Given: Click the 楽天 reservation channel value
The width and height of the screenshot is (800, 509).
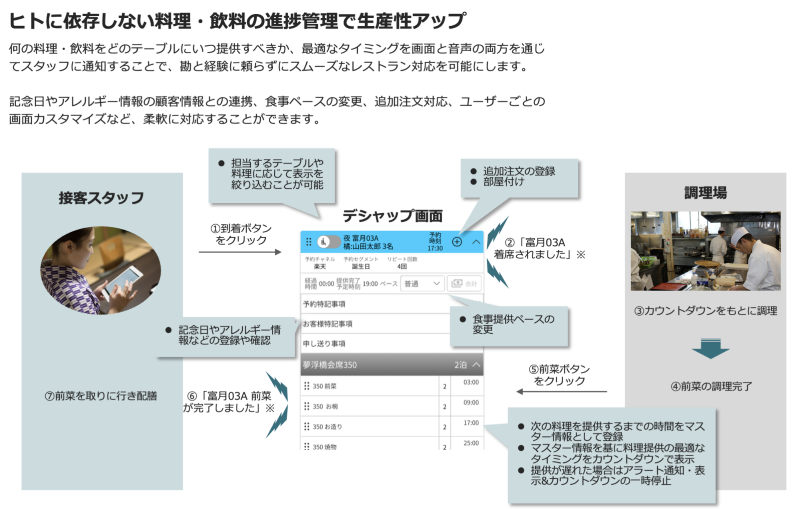Looking at the screenshot, I should pyautogui.click(x=320, y=267).
